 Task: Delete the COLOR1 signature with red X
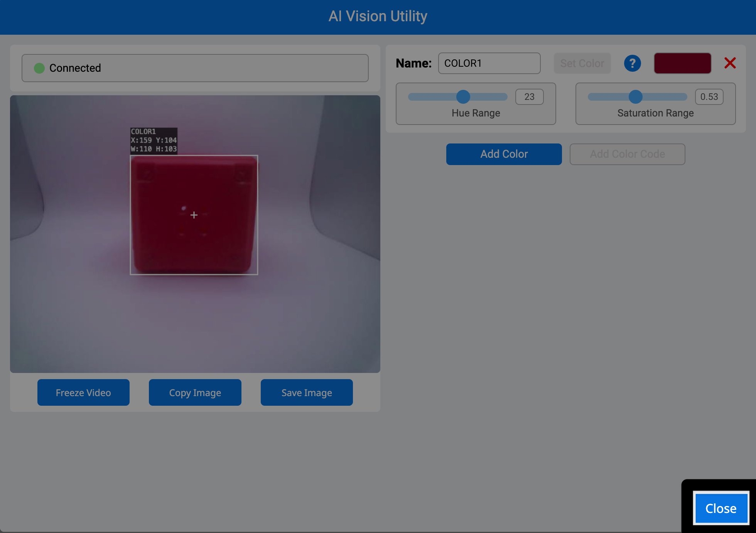730,63
